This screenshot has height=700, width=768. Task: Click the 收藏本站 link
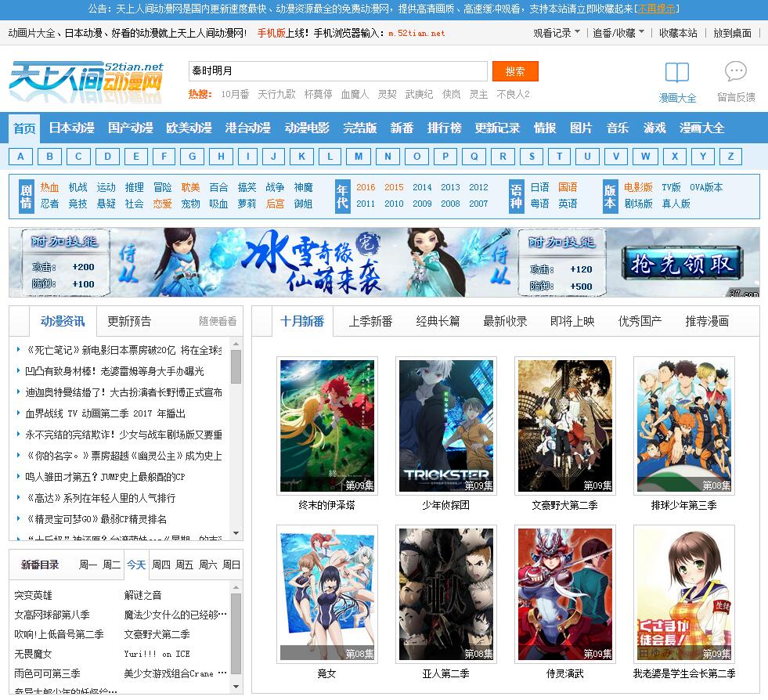[678, 33]
